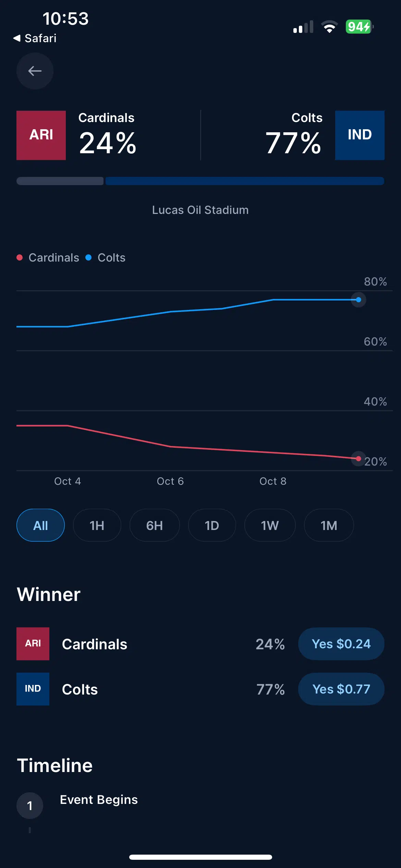Return to Safari via back indicator

tap(35, 38)
